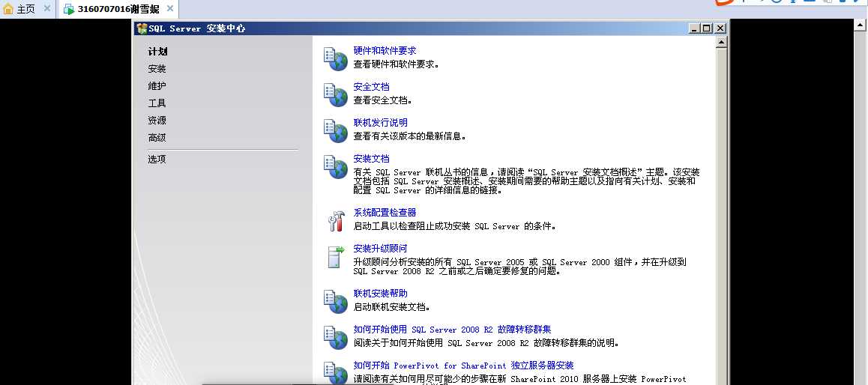868x385 pixels.
Task: Select 计划 in left navigation
Action: tap(157, 52)
